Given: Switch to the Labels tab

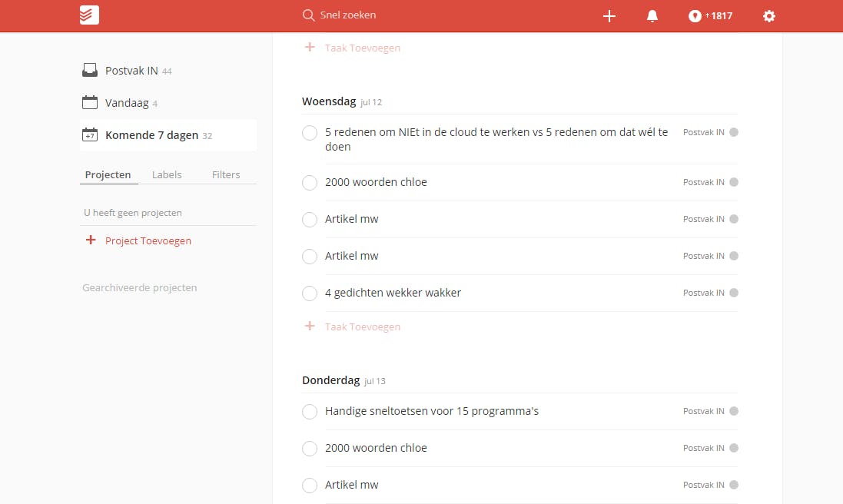Looking at the screenshot, I should point(167,174).
